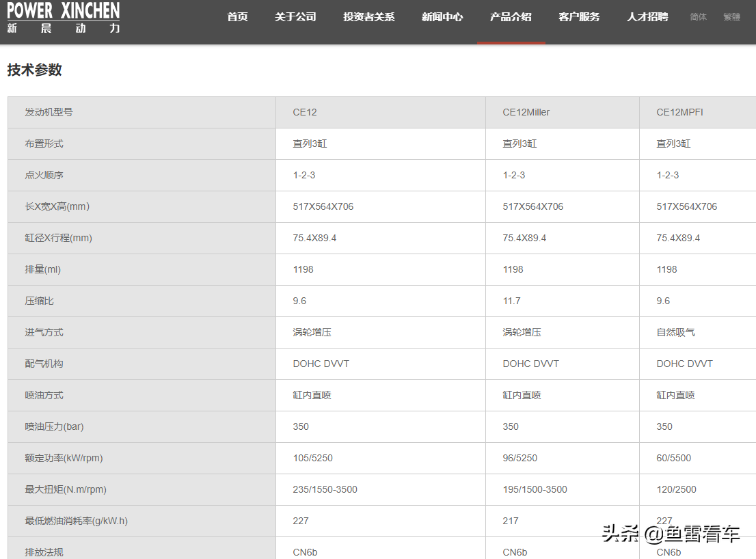Image resolution: width=756 pixels, height=559 pixels.
Task: Select the 布置形式 row label
Action: point(44,144)
